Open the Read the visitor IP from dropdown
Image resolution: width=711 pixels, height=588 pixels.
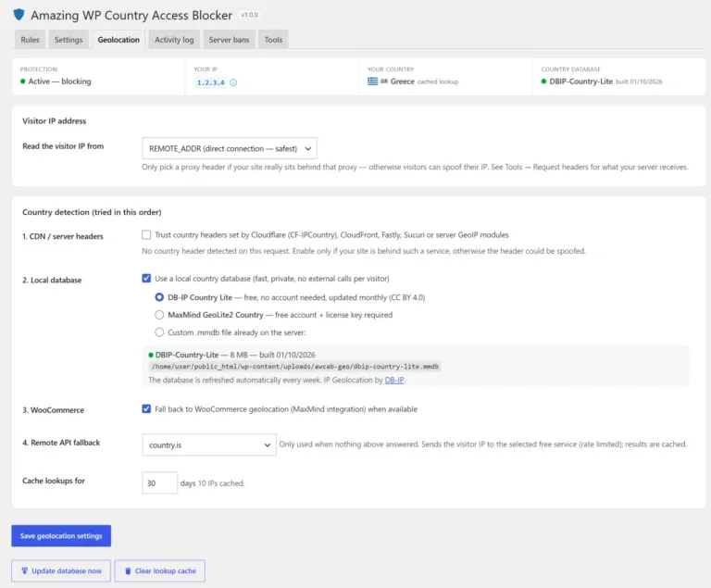pos(230,148)
